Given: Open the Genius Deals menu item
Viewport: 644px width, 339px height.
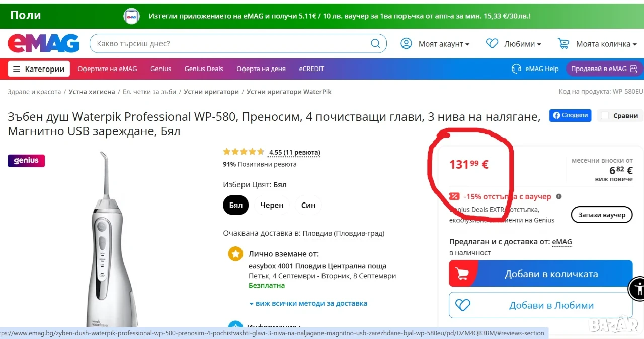Looking at the screenshot, I should click(x=204, y=69).
